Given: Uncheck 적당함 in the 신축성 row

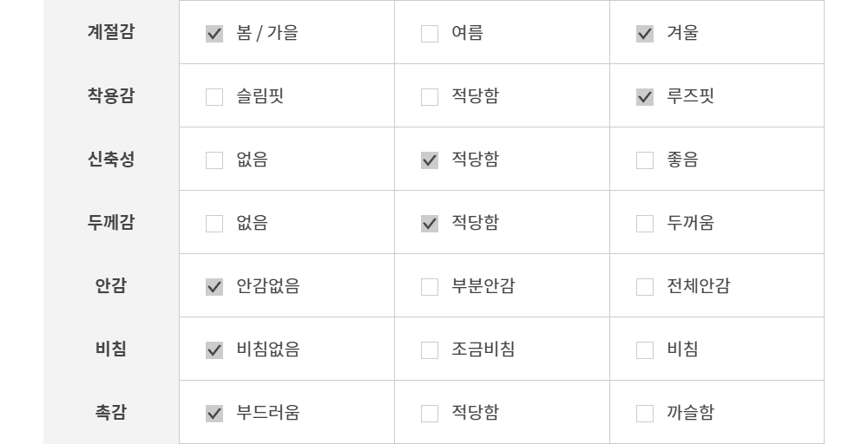Looking at the screenshot, I should click(430, 161).
